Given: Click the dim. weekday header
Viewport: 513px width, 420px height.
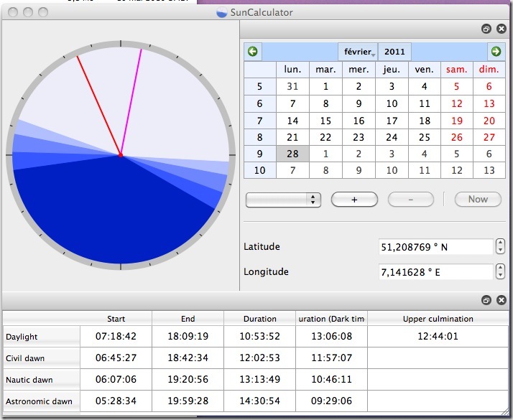Looking at the screenshot, I should point(489,70).
